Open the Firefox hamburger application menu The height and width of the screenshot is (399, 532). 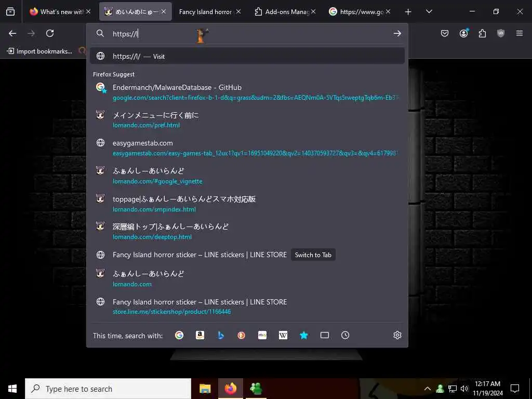pyautogui.click(x=520, y=33)
